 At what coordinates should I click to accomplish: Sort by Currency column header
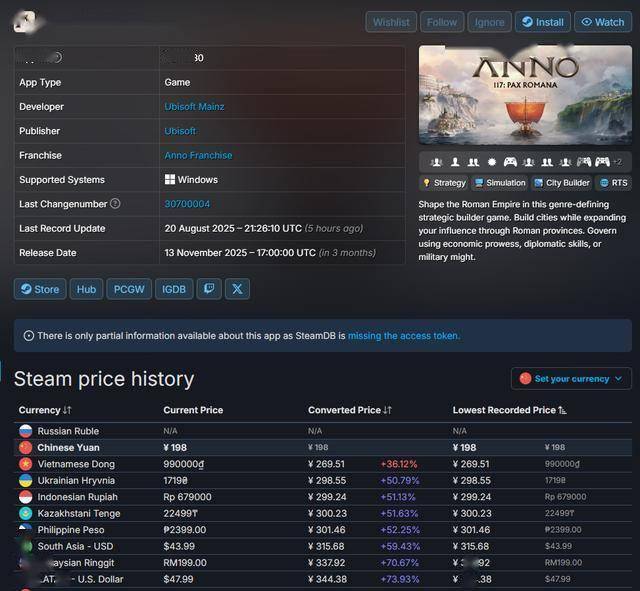[x=45, y=410]
